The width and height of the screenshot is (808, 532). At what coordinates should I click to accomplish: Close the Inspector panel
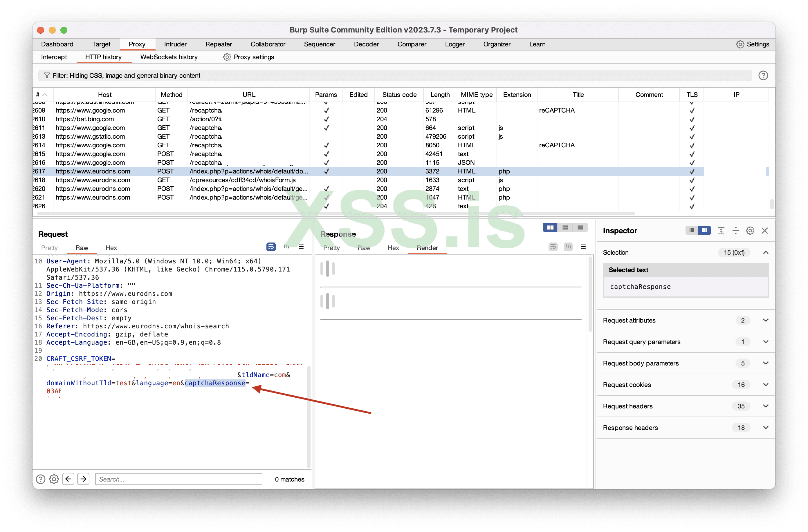pyautogui.click(x=764, y=231)
